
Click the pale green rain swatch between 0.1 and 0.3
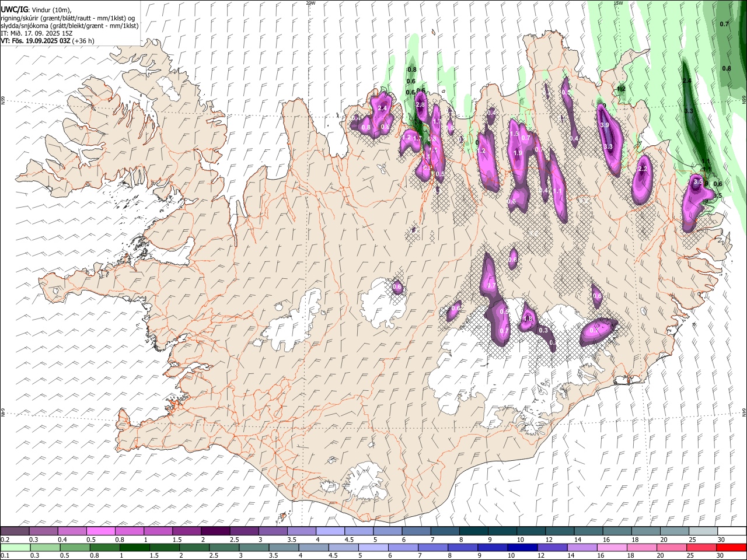[15, 547]
